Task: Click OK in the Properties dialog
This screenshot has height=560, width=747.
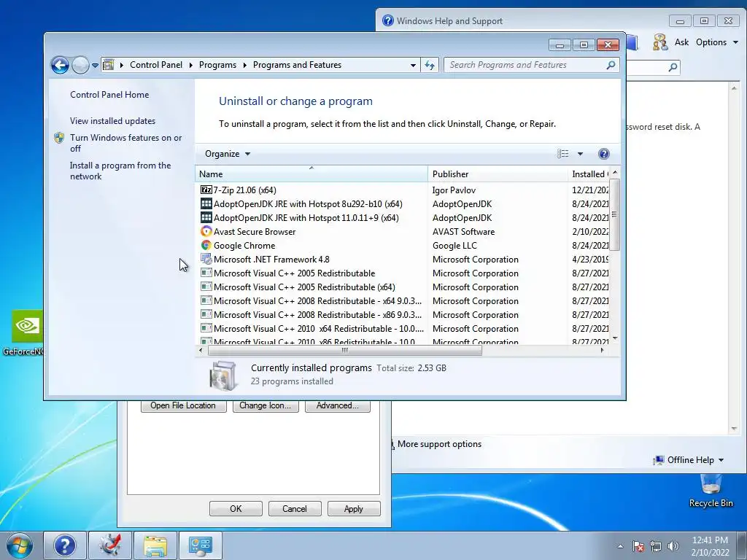Action: (236, 508)
